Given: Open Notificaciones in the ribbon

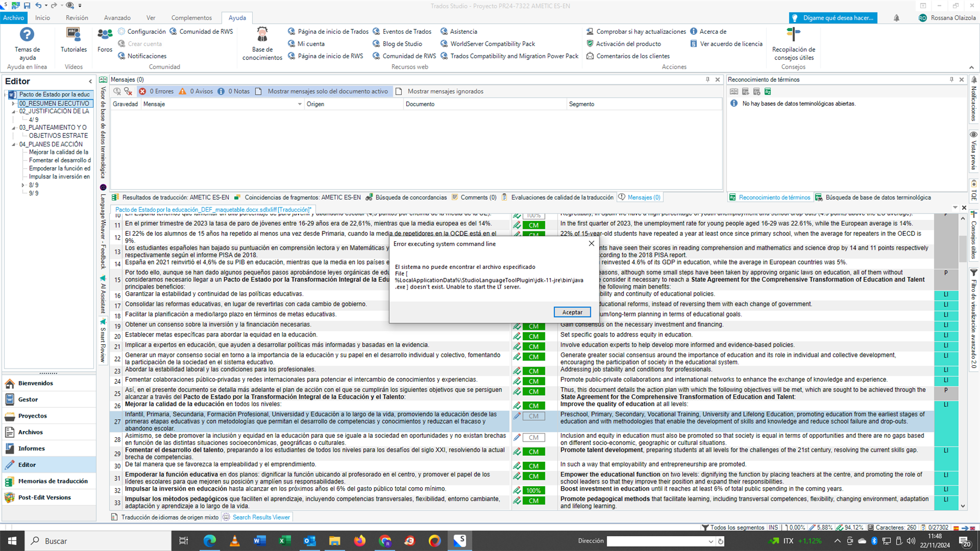Looking at the screenshot, I should [142, 56].
